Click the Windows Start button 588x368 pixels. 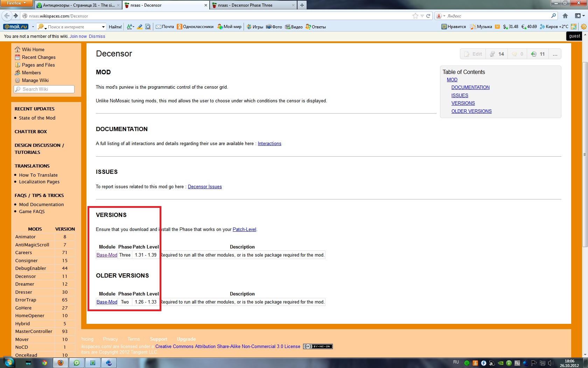9,362
